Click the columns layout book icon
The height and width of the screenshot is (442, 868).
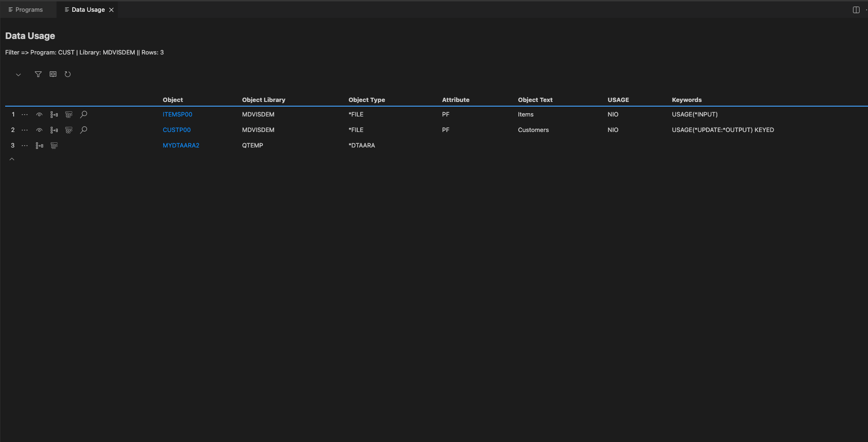[x=53, y=74]
